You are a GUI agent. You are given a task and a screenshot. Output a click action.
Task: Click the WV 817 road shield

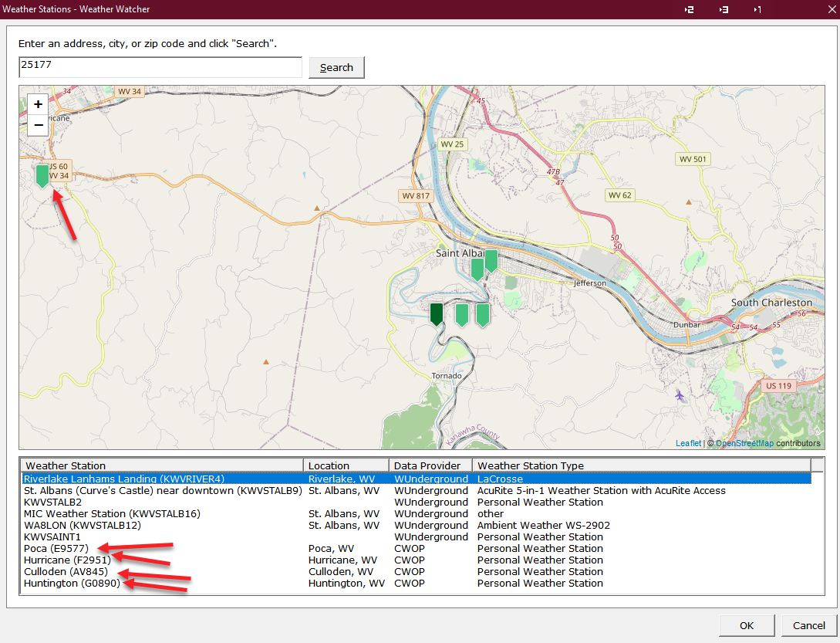415,196
